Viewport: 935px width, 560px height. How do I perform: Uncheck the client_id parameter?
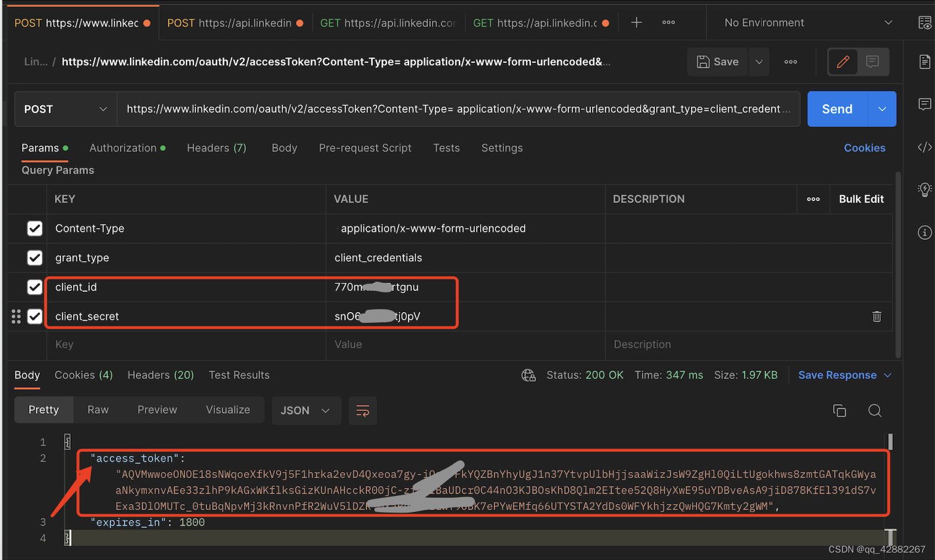35,287
